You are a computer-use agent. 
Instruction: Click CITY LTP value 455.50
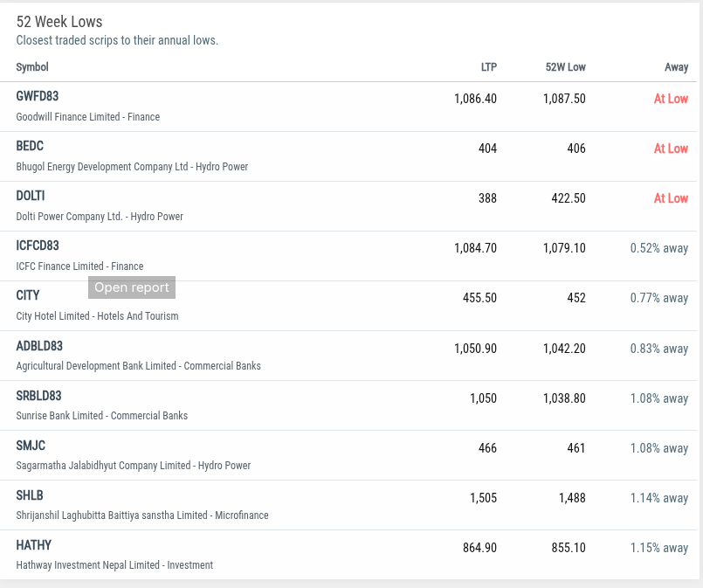pos(479,298)
